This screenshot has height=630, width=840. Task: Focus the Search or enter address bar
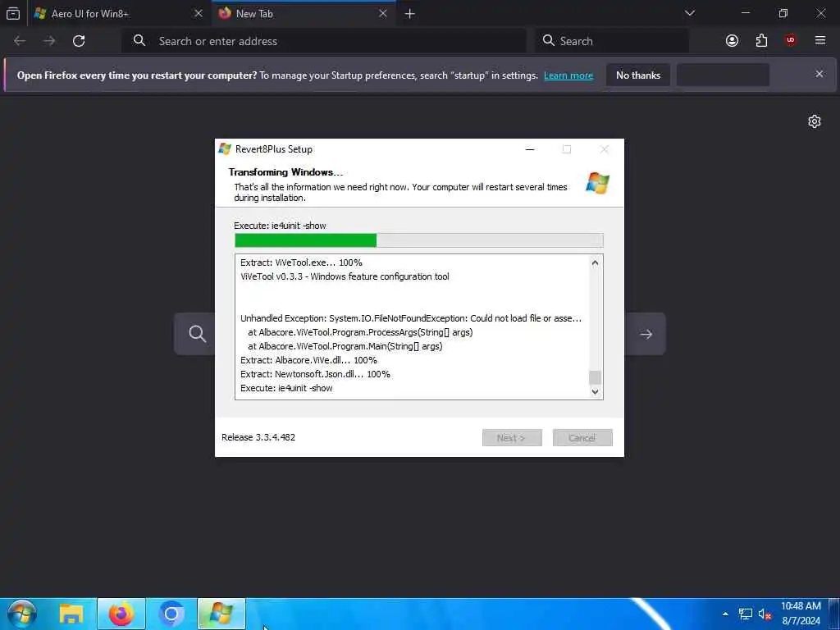324,41
